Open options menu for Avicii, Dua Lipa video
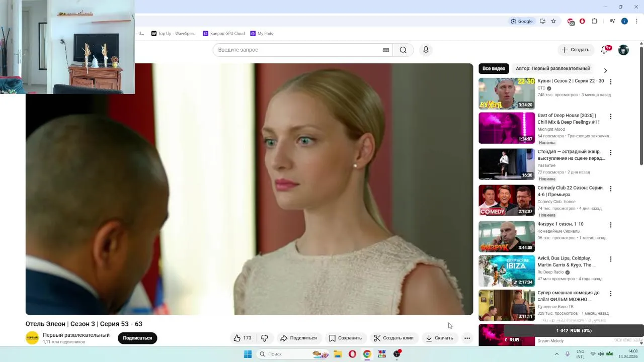The height and width of the screenshot is (362, 644). [x=611, y=259]
